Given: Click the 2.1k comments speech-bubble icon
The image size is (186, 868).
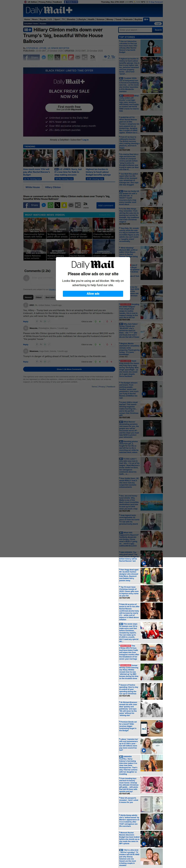Looking at the screenshot, I should tap(105, 57).
